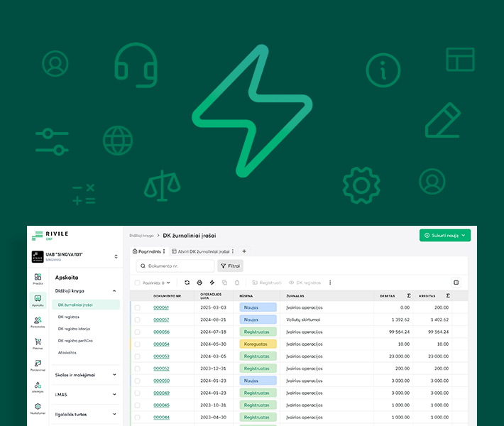Tick the checkbox for document 000054
Image resolution: width=504 pixels, height=426 pixels.
[138, 344]
